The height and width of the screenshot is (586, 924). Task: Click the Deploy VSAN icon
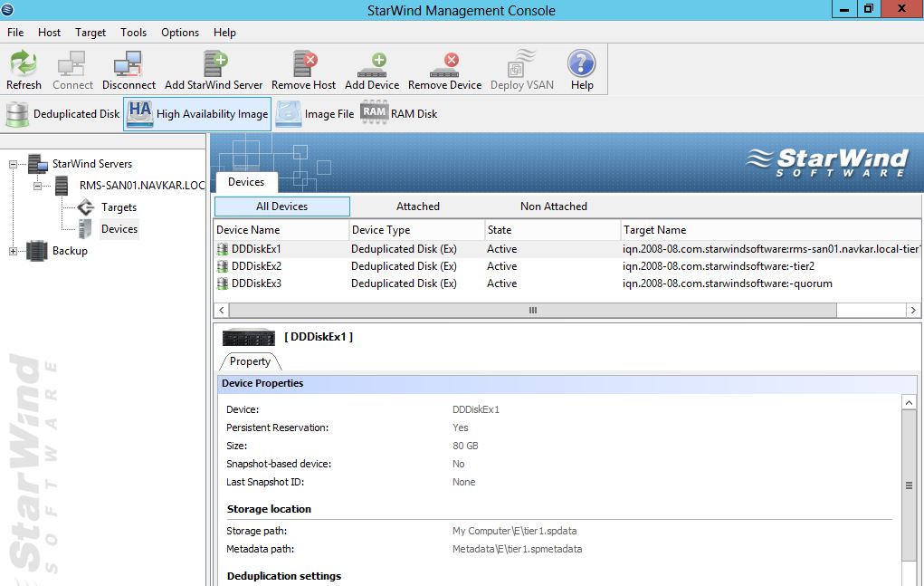521,63
